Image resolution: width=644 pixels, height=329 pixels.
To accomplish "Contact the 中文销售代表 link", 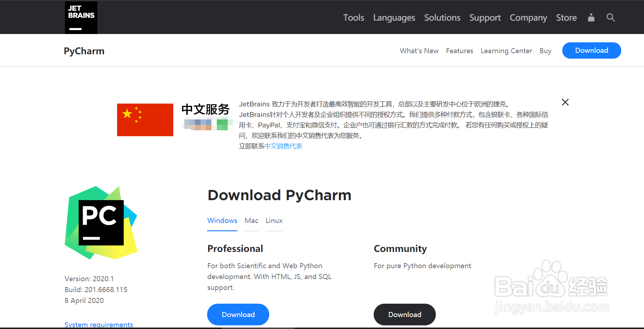I will click(x=283, y=146).
